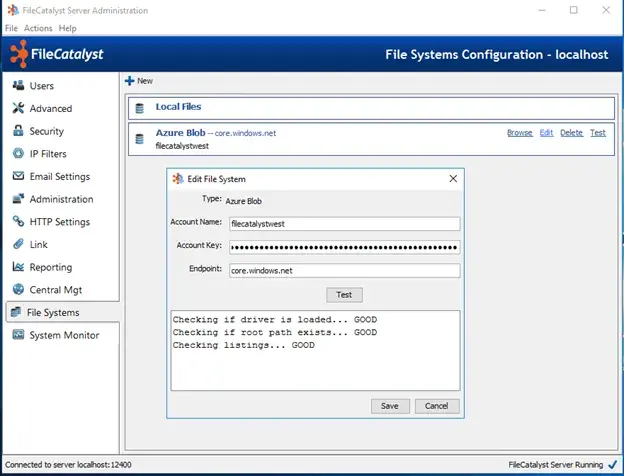The height and width of the screenshot is (476, 624).
Task: Maximize the FileCatalyst Server Administration window
Action: (x=573, y=10)
